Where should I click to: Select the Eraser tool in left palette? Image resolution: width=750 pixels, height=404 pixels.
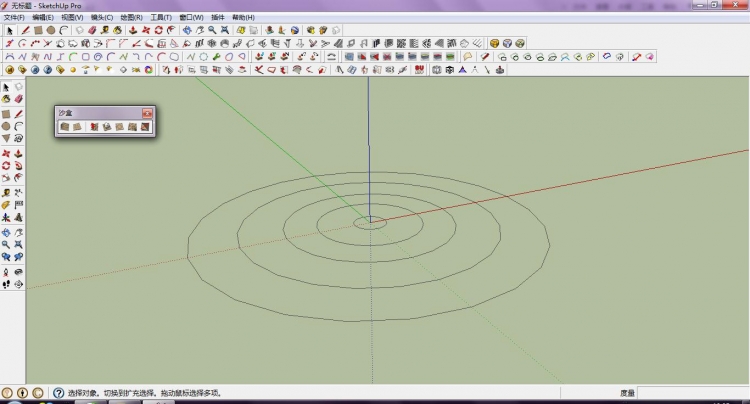click(x=18, y=99)
